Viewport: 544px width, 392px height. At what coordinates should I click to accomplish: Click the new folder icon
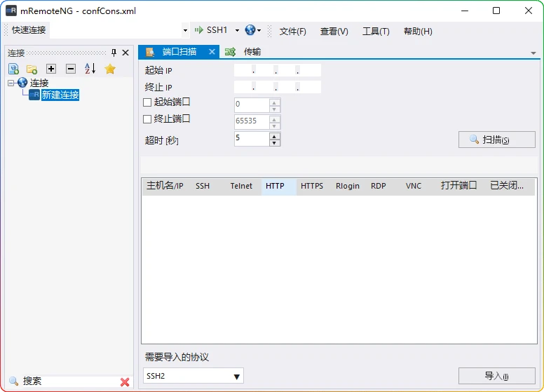tap(32, 69)
